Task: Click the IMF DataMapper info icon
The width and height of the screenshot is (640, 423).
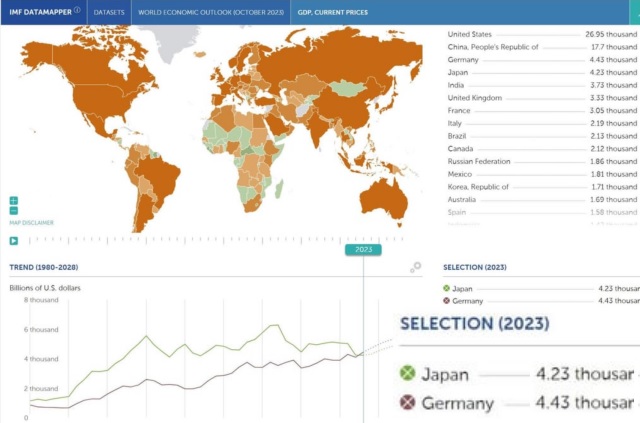Action: 77,10
